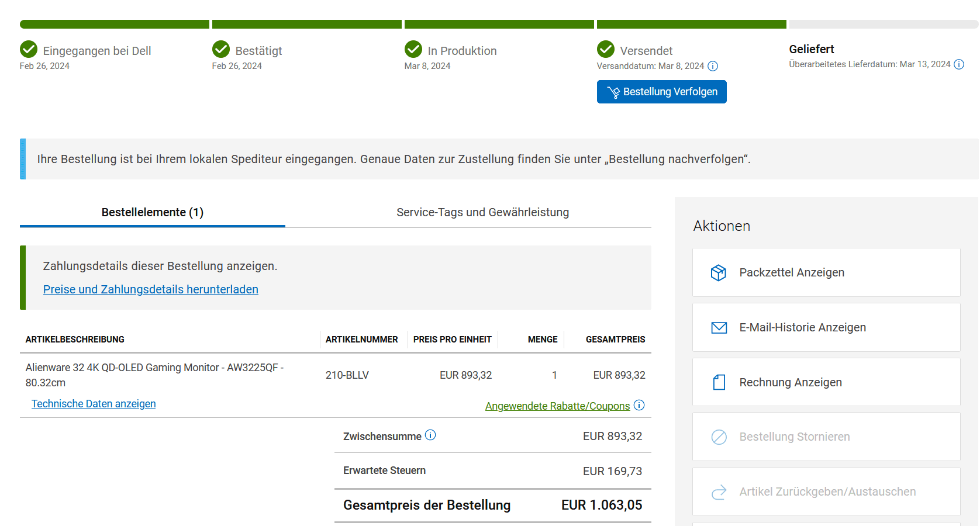Screen dimensions: 980x526
Task: Open E-Mail-Historie Anzeigen action
Action: (x=826, y=327)
